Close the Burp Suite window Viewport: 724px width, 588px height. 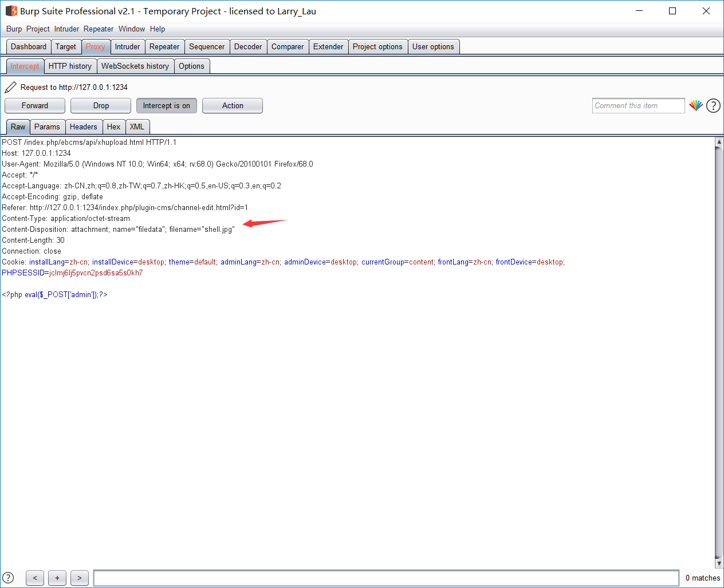(x=706, y=11)
